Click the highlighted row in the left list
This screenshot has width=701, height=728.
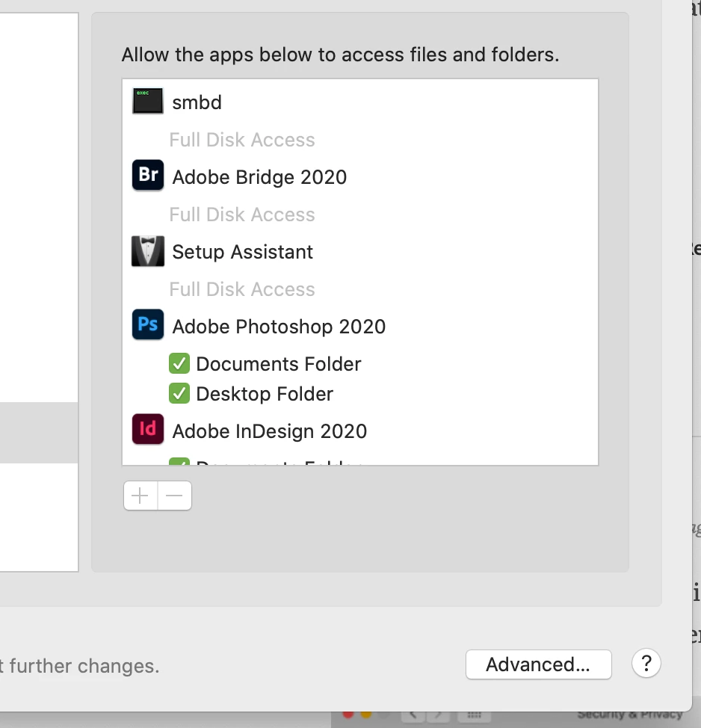39,433
